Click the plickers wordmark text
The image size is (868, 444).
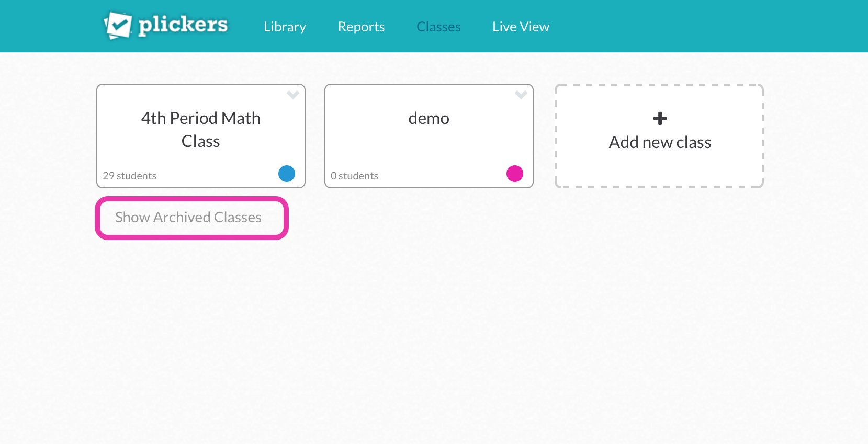183,25
